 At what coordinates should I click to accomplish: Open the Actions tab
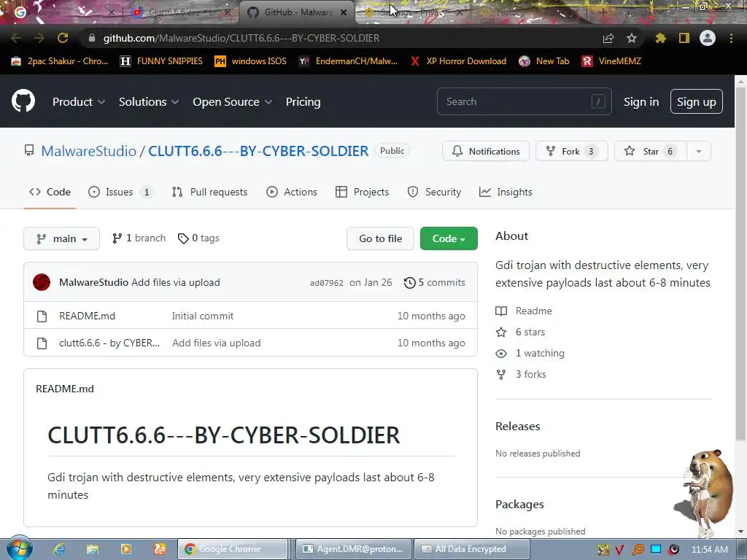(x=292, y=192)
